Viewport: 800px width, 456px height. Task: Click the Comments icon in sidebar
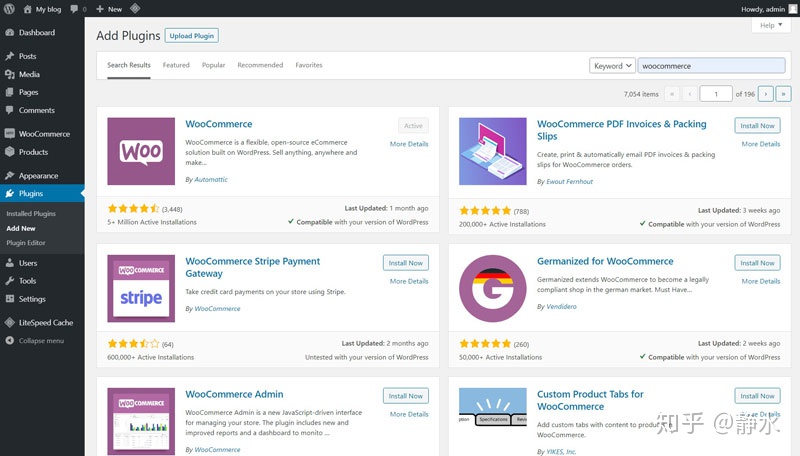click(x=10, y=110)
